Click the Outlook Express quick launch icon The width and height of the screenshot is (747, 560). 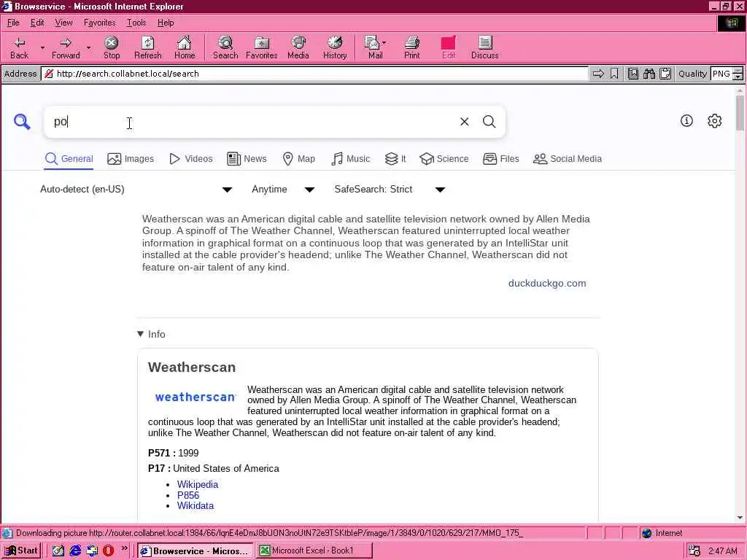(x=91, y=551)
